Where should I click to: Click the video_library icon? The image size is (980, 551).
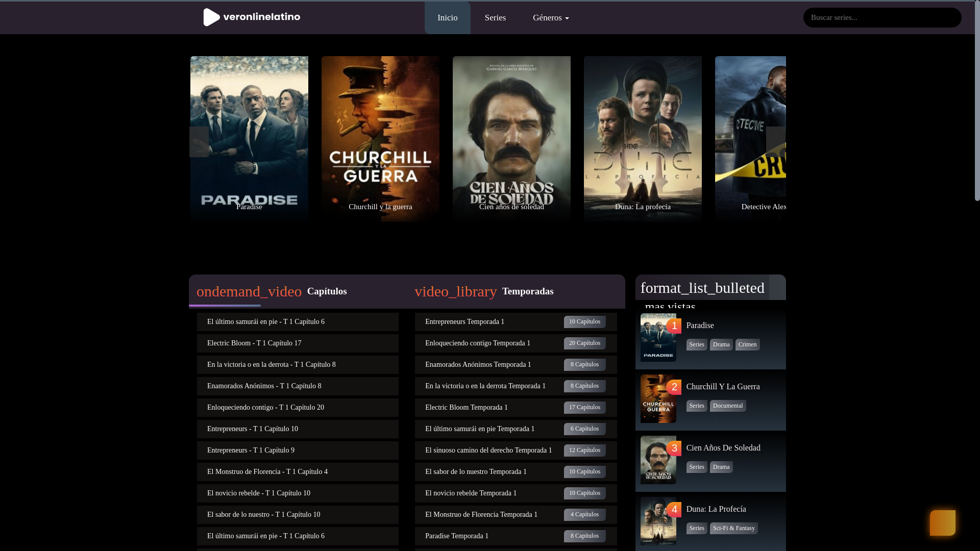pyautogui.click(x=456, y=291)
